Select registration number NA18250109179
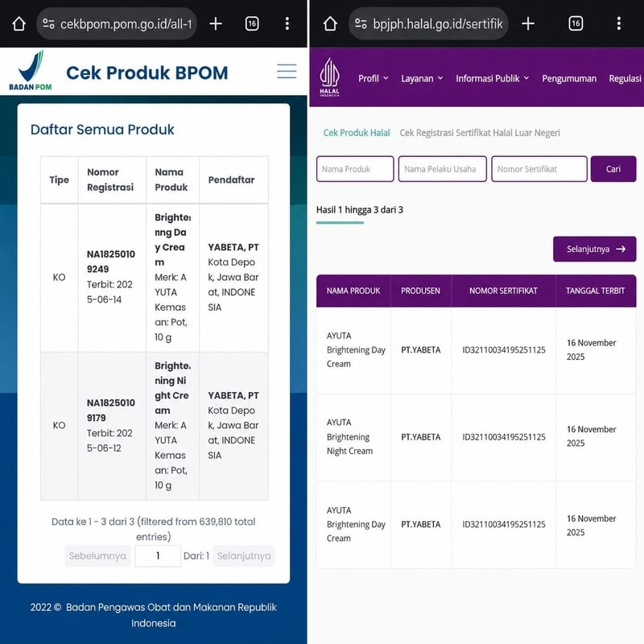Screen dimensions: 644x644 pyautogui.click(x=111, y=411)
